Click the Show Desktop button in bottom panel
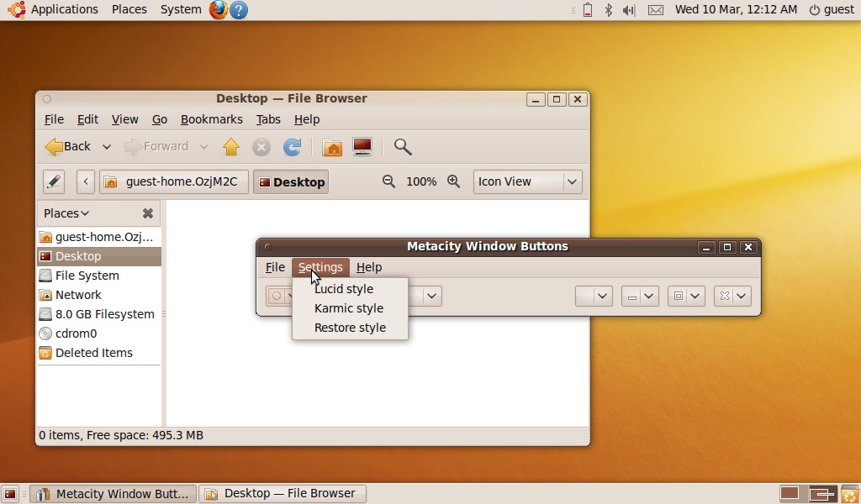This screenshot has height=504, width=861. tap(10, 494)
